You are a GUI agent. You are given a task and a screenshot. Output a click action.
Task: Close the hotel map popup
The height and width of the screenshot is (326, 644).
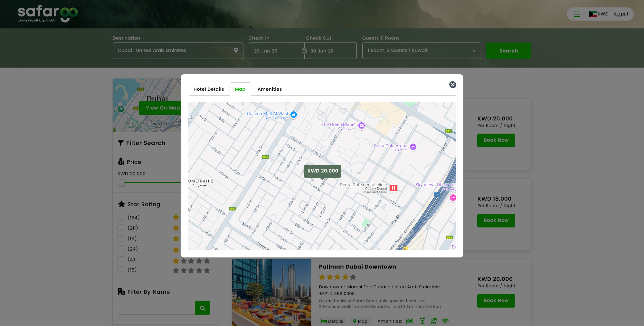tap(452, 85)
